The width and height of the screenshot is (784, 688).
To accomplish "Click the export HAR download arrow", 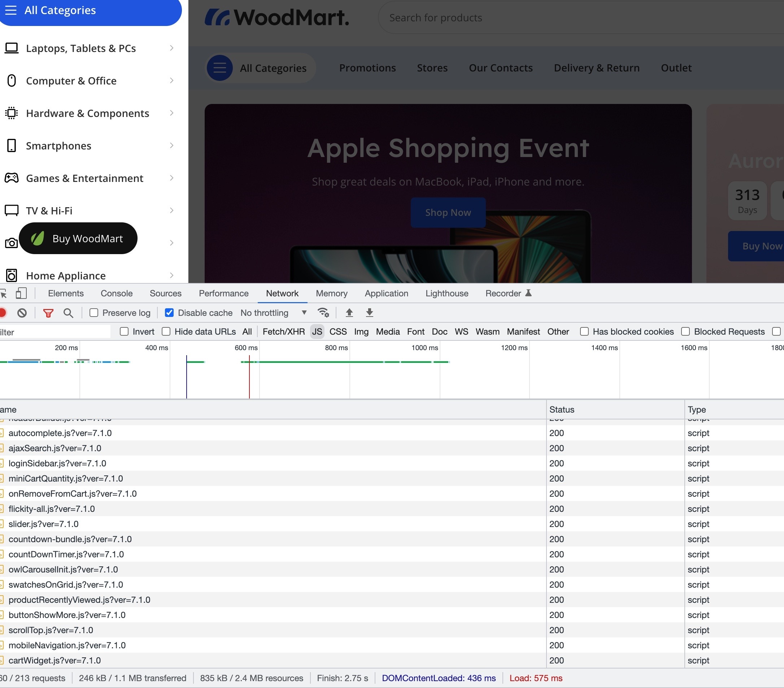I will coord(369,313).
